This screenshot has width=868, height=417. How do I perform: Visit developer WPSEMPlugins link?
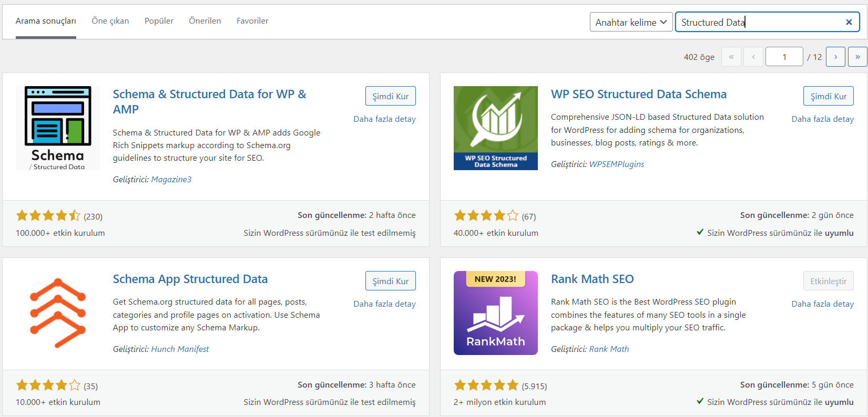(x=617, y=164)
